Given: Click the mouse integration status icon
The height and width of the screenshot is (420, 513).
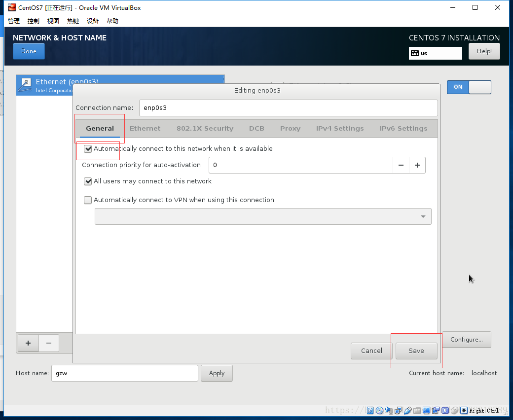Looking at the screenshot, I should click(454, 411).
